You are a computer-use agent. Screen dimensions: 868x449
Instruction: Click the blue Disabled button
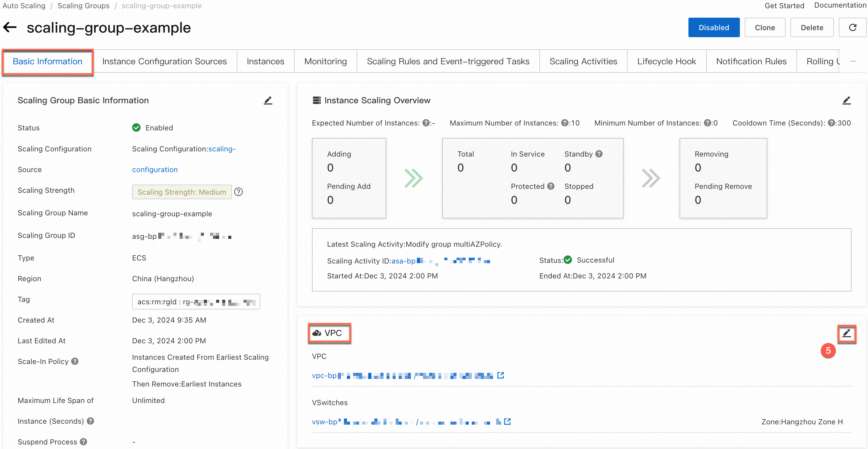click(714, 27)
